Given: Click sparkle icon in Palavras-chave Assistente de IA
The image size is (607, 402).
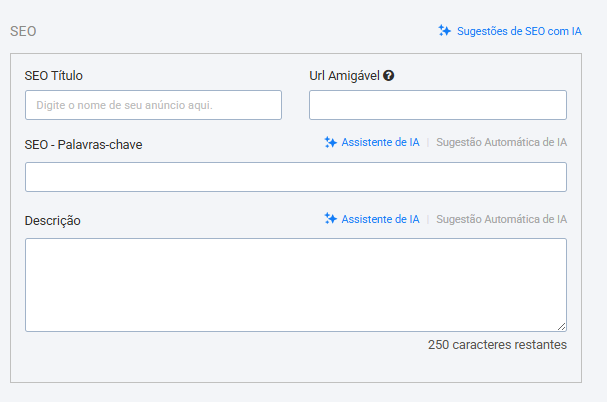Looking at the screenshot, I should click(331, 142).
